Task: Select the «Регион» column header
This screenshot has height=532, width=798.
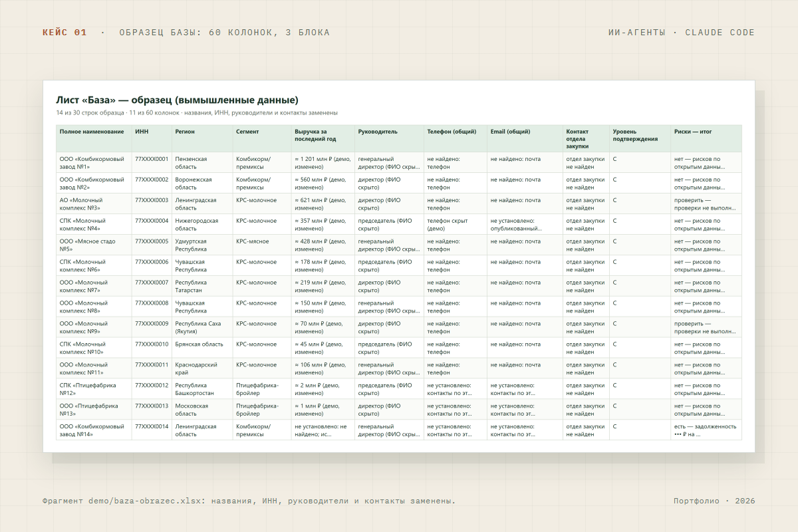Action: pos(202,138)
